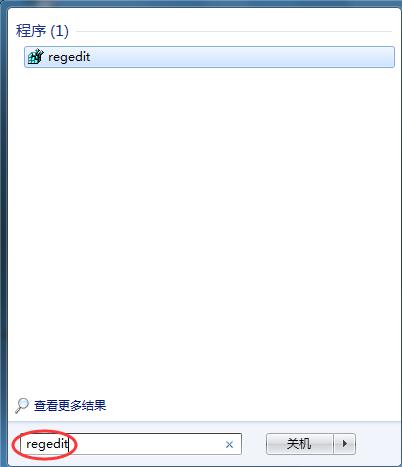402x467 pixels.
Task: Click the empty area of the search input
Action: click(147, 444)
